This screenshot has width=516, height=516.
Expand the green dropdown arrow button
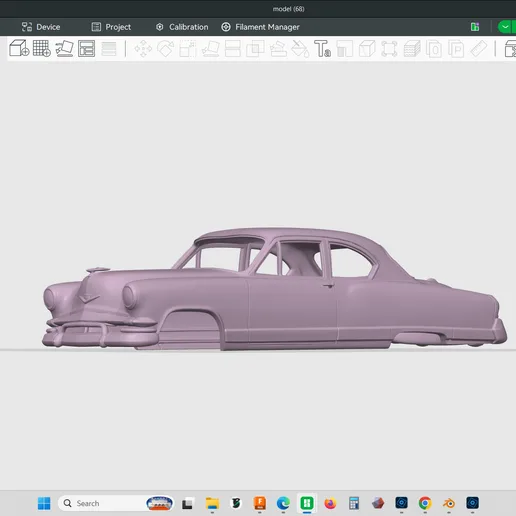505,27
